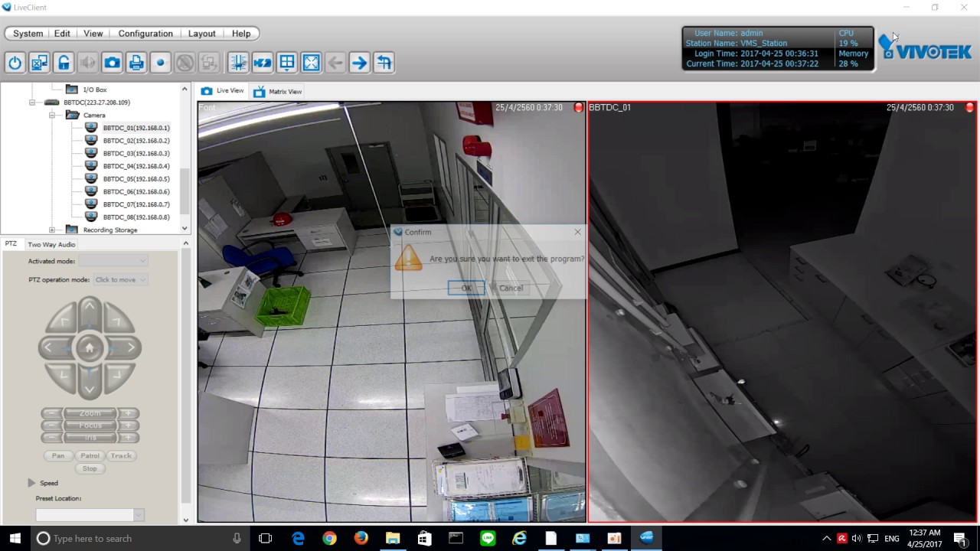The image size is (980, 551).
Task: Click the Zoom plus button
Action: point(129,413)
